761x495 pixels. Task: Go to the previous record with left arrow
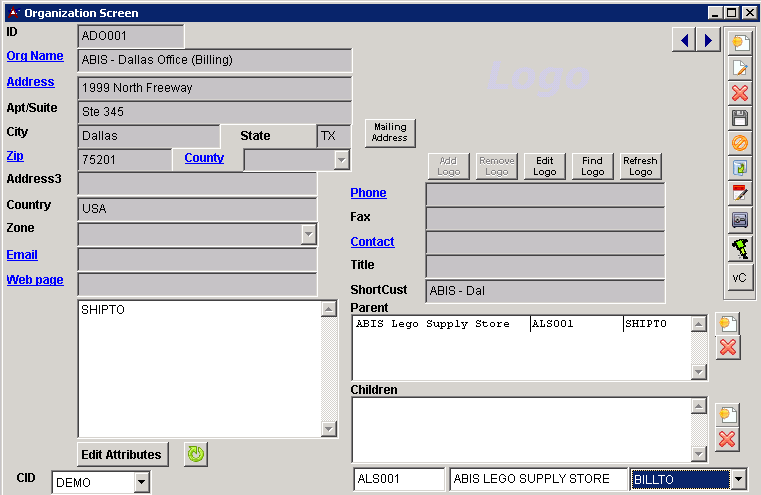(x=685, y=40)
